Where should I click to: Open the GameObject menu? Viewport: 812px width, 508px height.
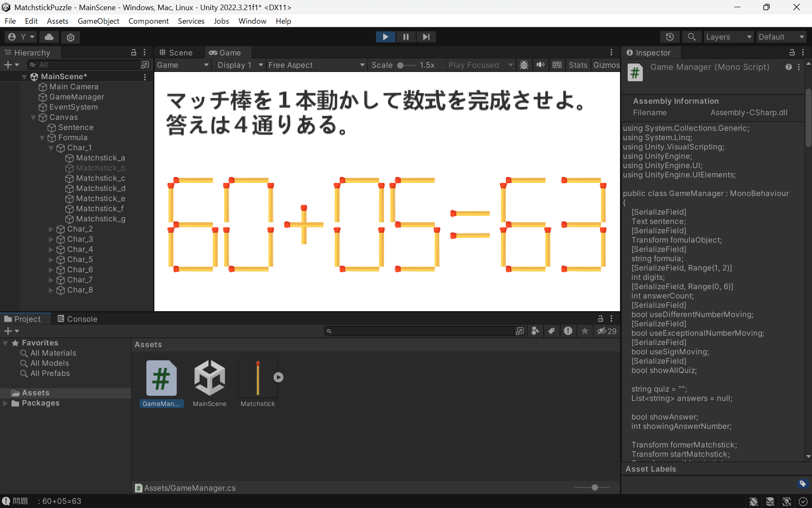tap(98, 21)
